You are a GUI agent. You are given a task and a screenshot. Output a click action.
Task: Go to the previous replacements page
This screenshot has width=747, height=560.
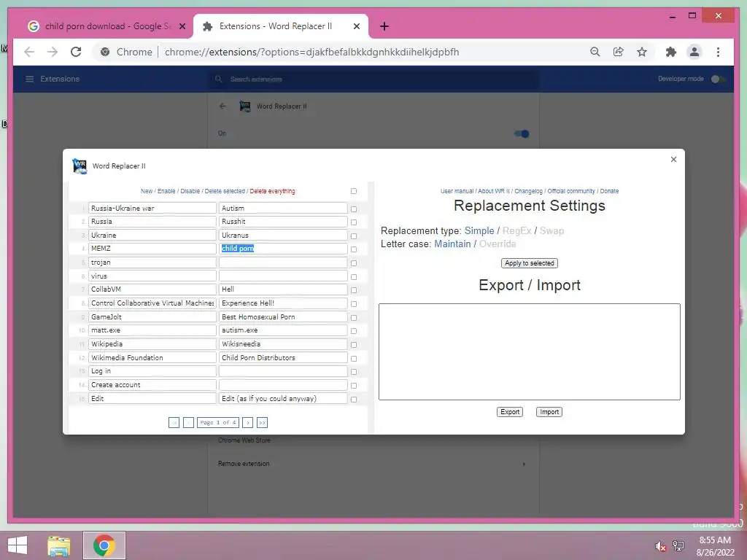189,422
